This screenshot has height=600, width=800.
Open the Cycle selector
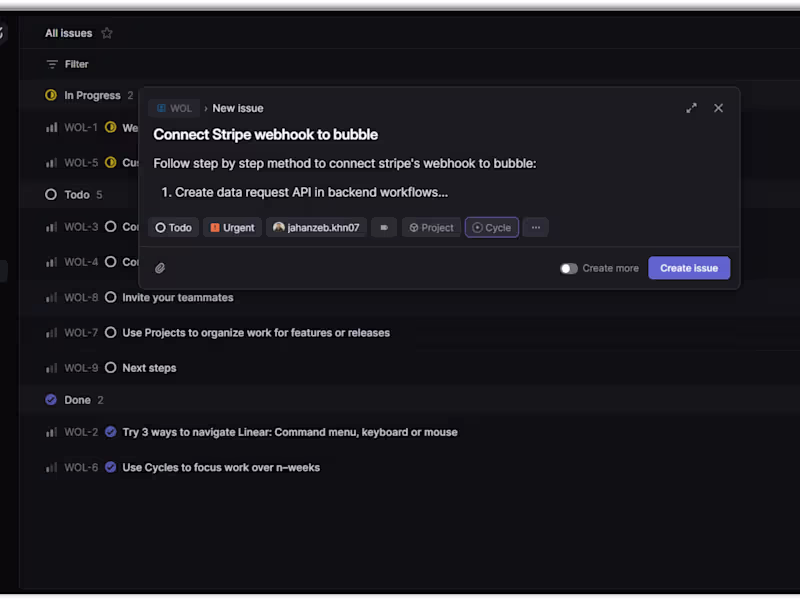click(491, 228)
